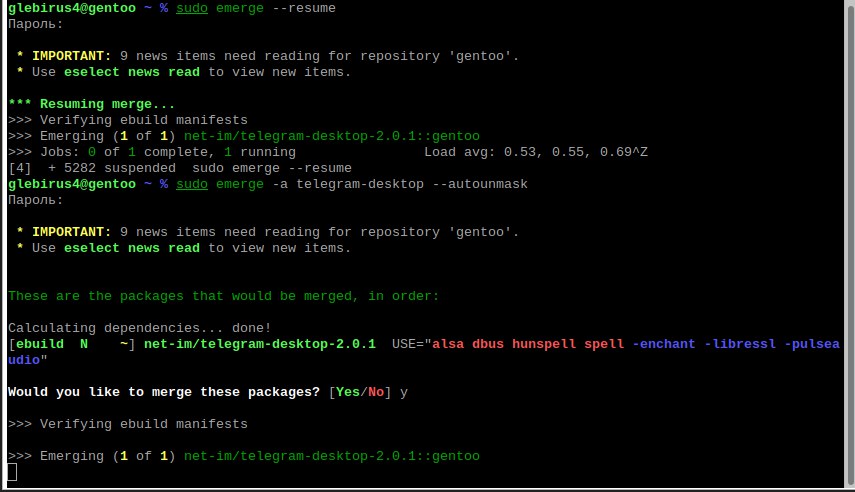Image resolution: width=855 pixels, height=492 pixels.
Task: Click the 'alsa' USE flag
Action: pyautogui.click(x=448, y=344)
